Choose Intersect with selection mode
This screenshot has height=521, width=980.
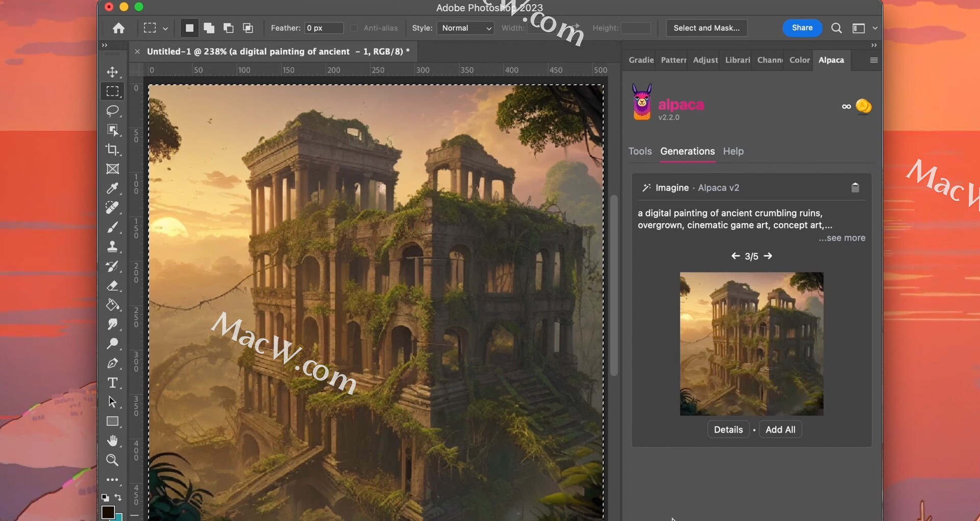[248, 28]
